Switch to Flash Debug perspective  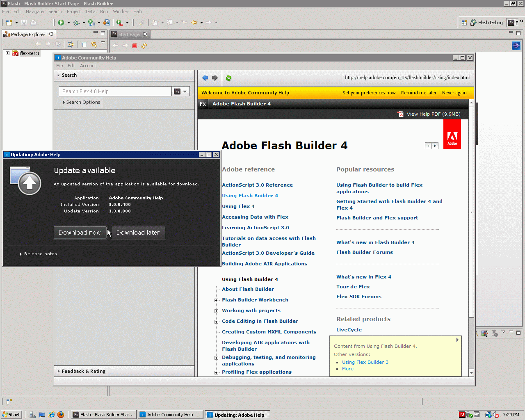point(486,23)
